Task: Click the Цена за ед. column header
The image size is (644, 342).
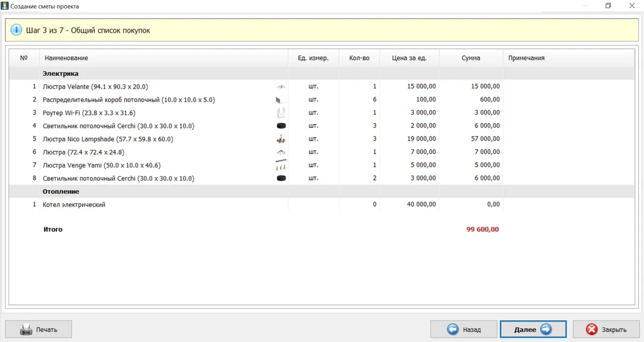Action: (x=409, y=58)
